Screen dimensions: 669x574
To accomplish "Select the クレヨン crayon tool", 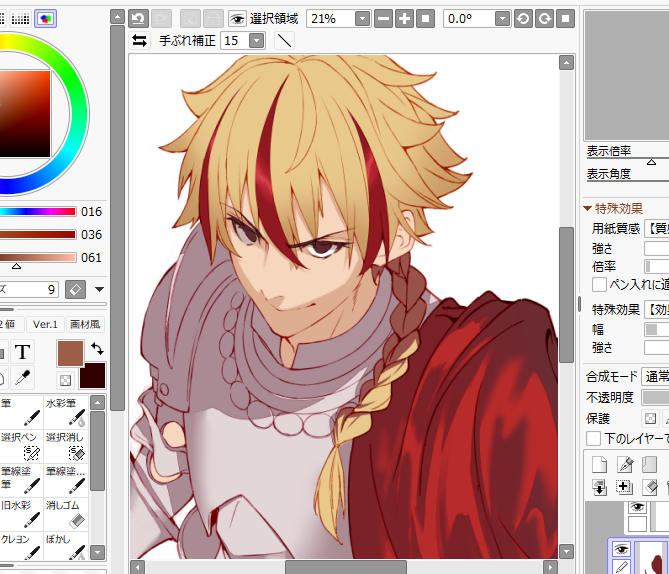I will point(21,548).
